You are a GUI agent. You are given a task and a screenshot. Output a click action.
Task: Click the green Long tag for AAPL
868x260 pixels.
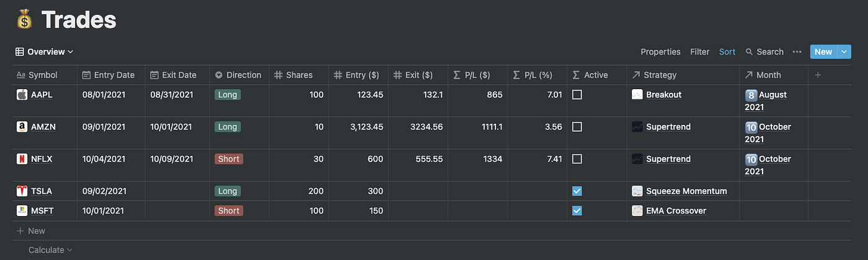pyautogui.click(x=228, y=95)
